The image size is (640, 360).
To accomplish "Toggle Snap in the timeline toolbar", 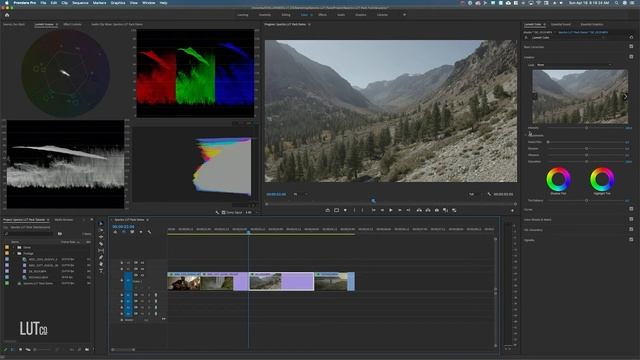I will 124,232.
